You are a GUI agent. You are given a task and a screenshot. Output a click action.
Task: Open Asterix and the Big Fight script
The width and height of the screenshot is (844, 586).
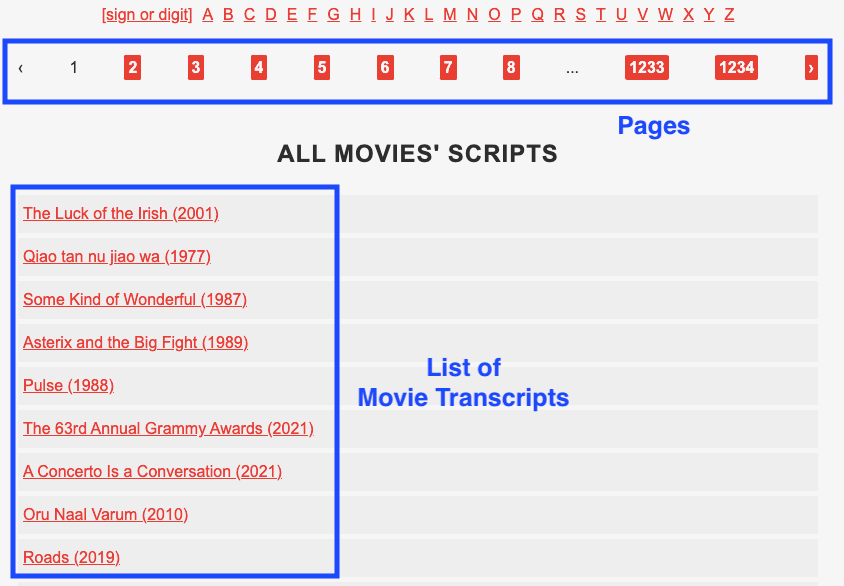135,342
